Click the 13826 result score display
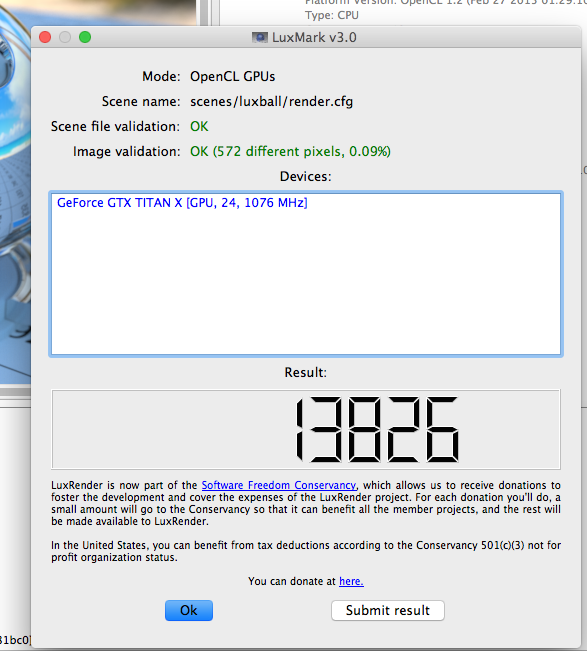This screenshot has width=587, height=651. pos(306,429)
